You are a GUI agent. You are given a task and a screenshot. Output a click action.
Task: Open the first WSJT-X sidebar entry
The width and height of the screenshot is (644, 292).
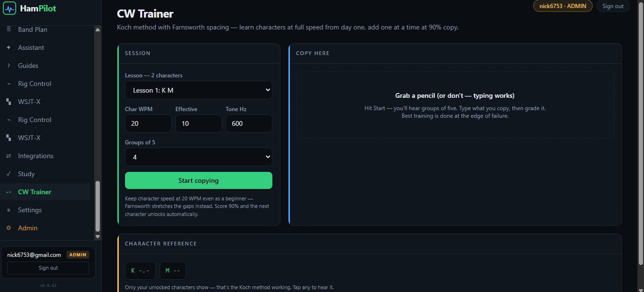click(45, 102)
